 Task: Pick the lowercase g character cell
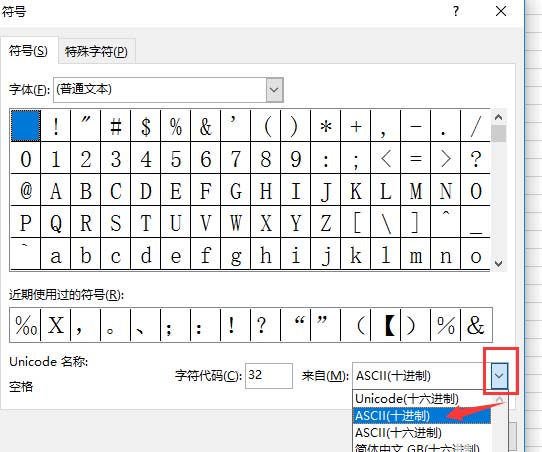pos(236,254)
